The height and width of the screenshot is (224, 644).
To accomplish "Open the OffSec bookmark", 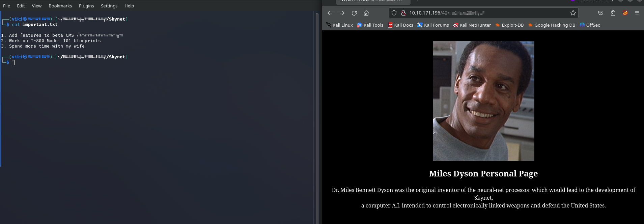I will [590, 25].
